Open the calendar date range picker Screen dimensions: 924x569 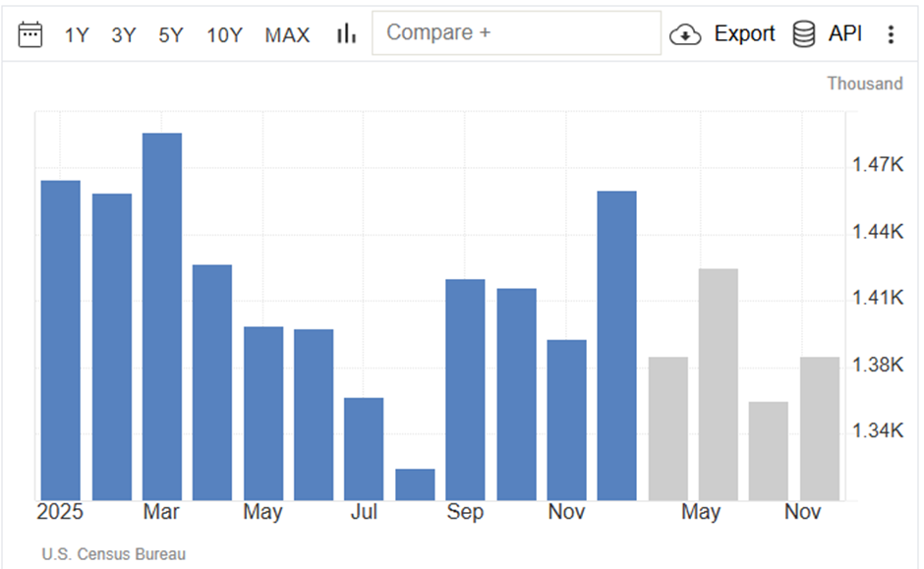[x=30, y=34]
